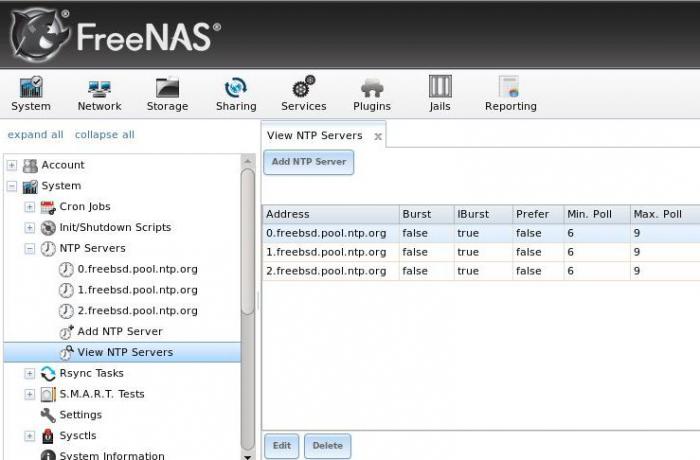Click the System tree node icon
Viewport: 700px width, 460px height.
tap(30, 186)
